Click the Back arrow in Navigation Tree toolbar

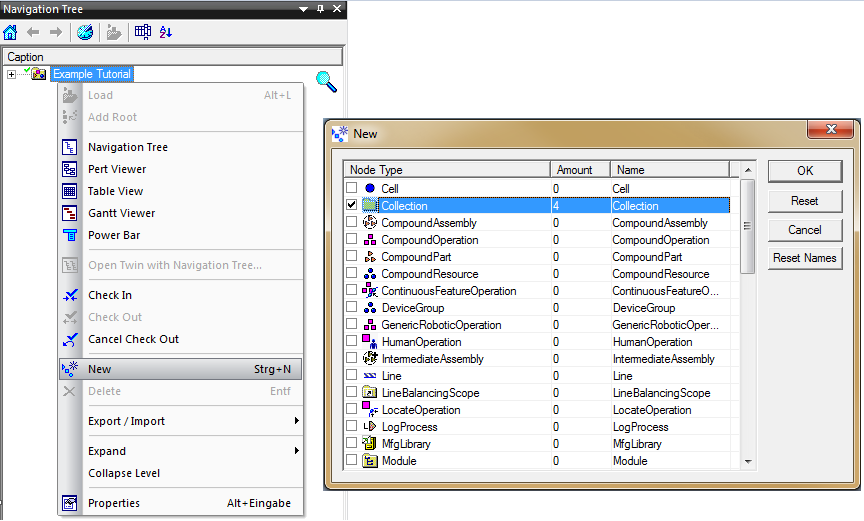click(33, 32)
